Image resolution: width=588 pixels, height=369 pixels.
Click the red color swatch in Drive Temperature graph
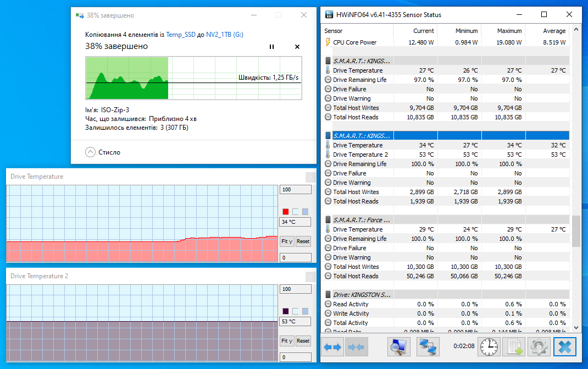click(285, 211)
